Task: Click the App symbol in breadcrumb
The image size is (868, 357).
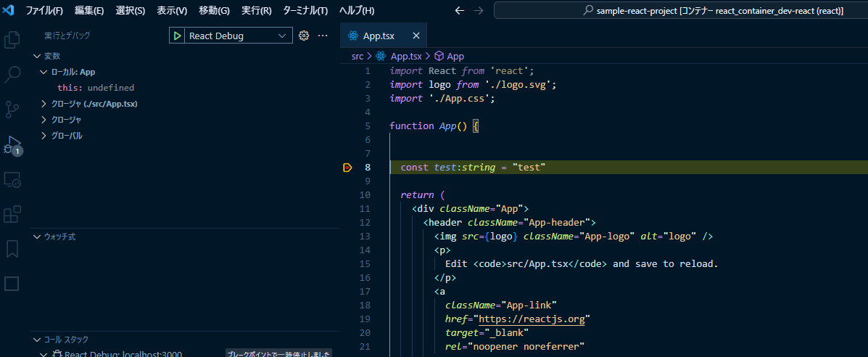Action: [455, 56]
